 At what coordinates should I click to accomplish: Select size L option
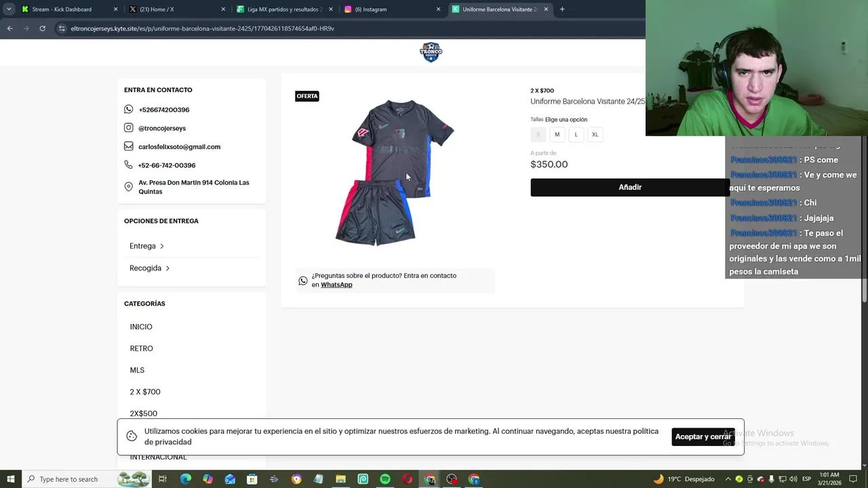click(576, 134)
